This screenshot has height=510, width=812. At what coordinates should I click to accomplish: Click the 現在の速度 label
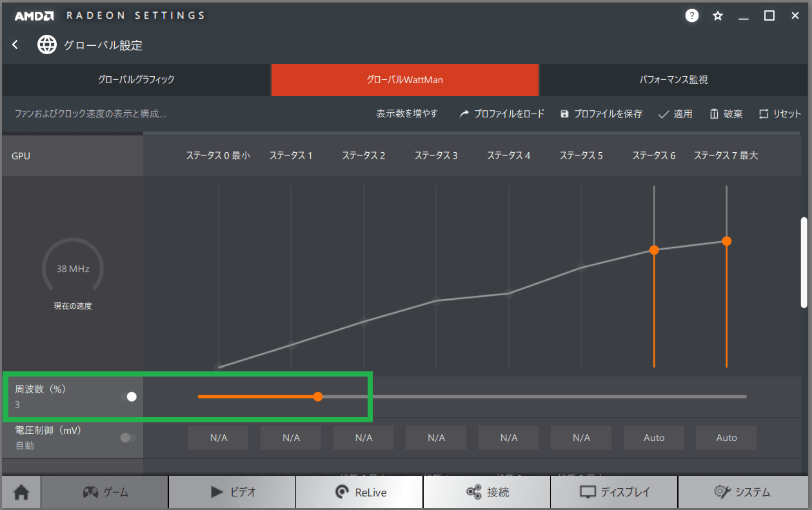tap(73, 306)
